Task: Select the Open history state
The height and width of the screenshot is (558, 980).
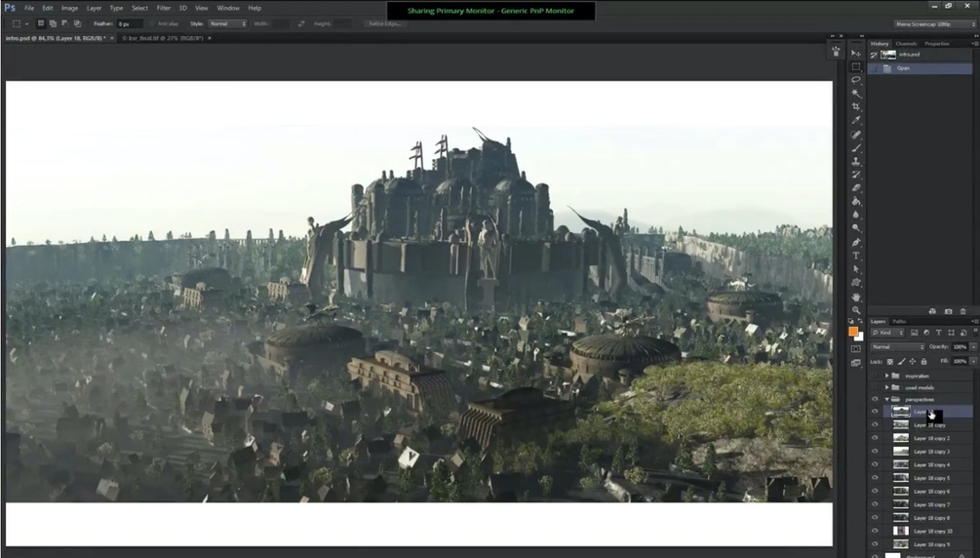Action: tap(920, 68)
